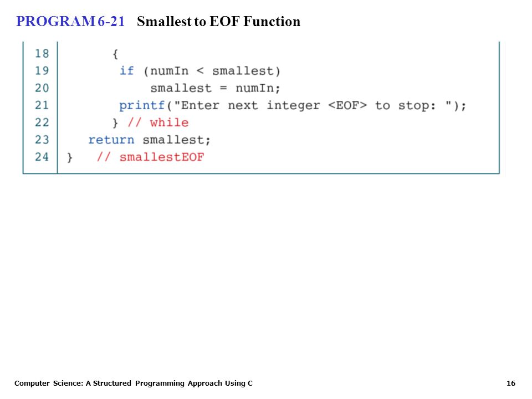Screen dimensions: 532x399
Task: Click the 'if' keyword on line 19
Action: pos(127,71)
